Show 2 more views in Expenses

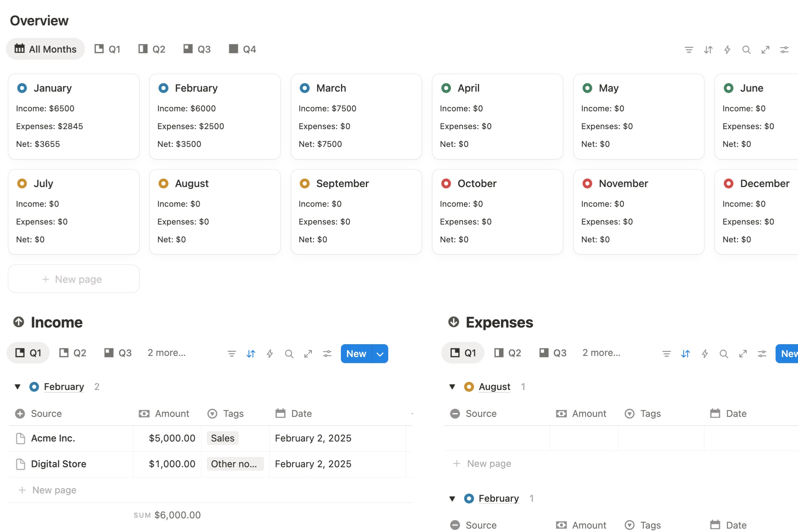tap(601, 353)
